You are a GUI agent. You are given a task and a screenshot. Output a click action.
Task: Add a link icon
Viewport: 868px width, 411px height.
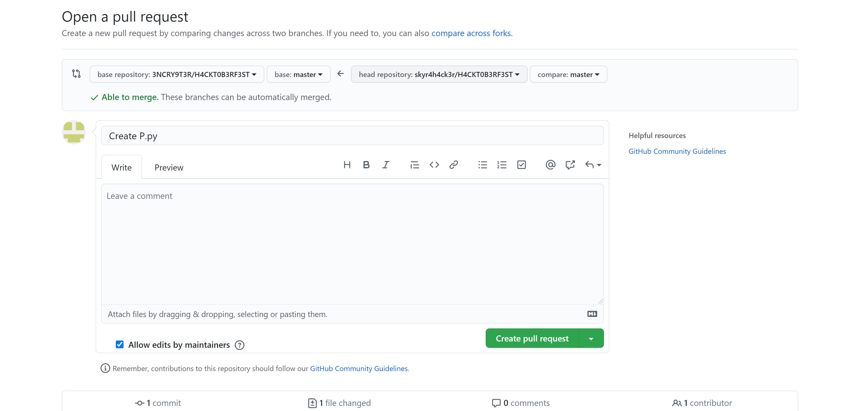tap(454, 165)
